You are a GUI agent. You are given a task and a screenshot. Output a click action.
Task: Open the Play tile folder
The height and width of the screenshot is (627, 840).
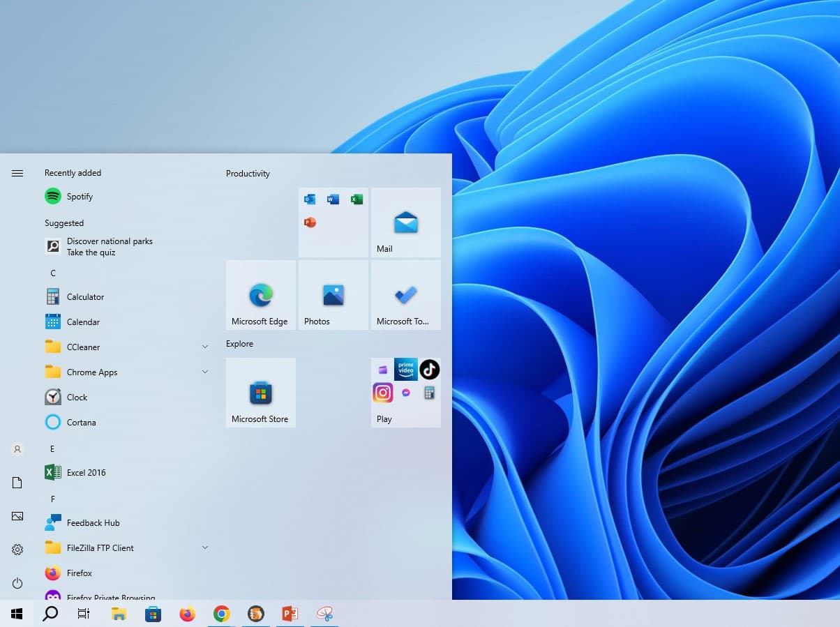coord(405,392)
